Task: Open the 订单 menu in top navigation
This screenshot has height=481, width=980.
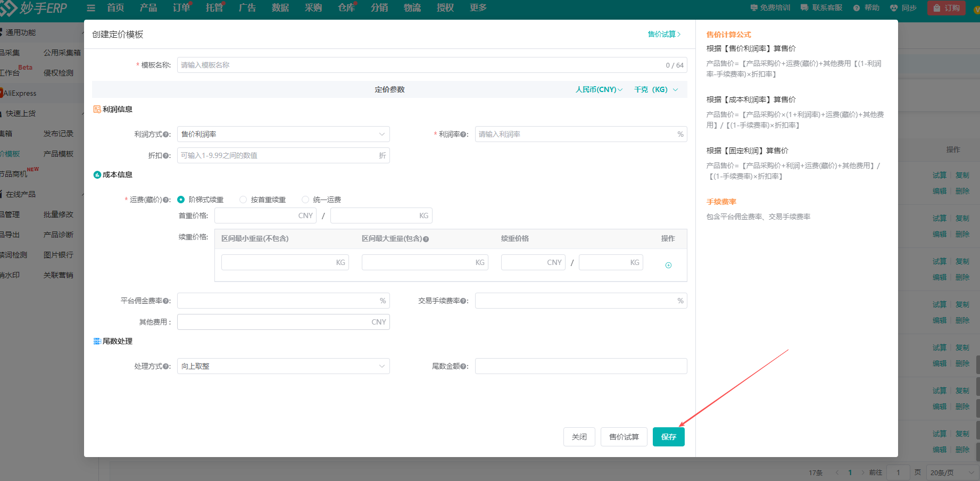Action: [x=181, y=8]
